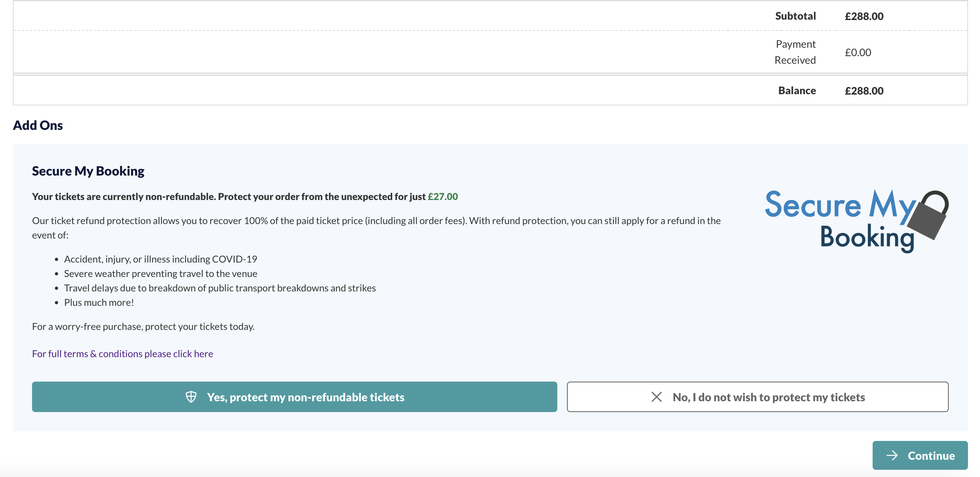980x477 pixels.
Task: Click the travel delays bullet point
Action: click(220, 288)
